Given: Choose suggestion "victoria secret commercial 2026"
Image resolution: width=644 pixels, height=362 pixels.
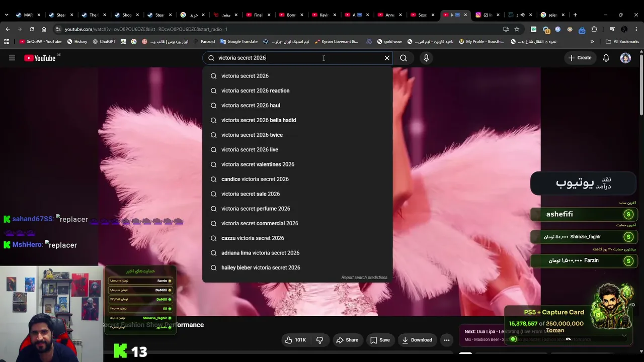Looking at the screenshot, I should (x=297, y=223).
